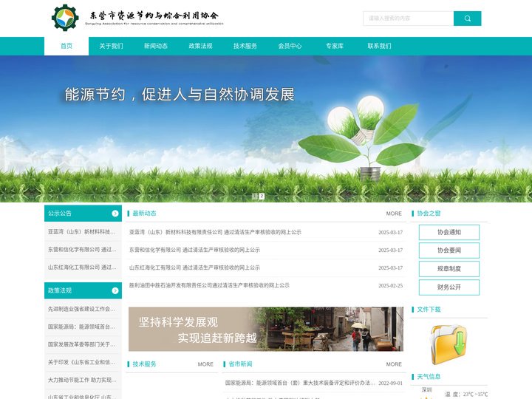The width and height of the screenshot is (532, 399).
Task: Click the 东营市资源节约与综合利用协会 site title
Action: point(154,16)
